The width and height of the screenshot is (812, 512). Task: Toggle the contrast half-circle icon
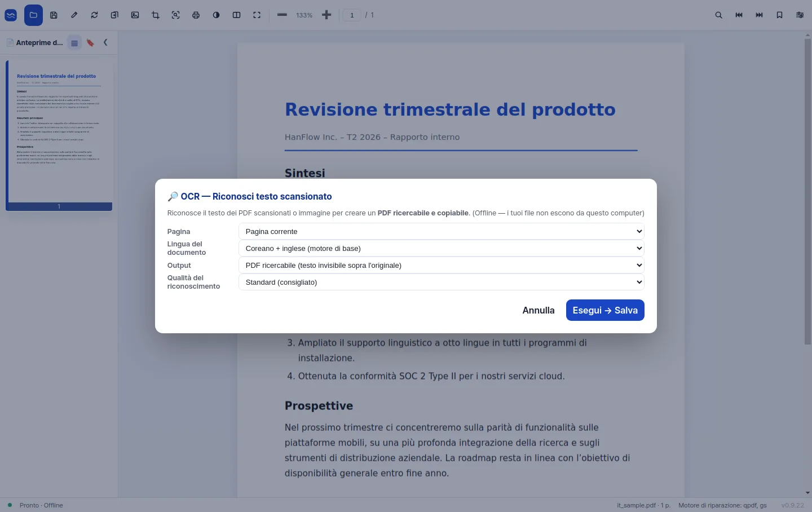click(x=216, y=15)
